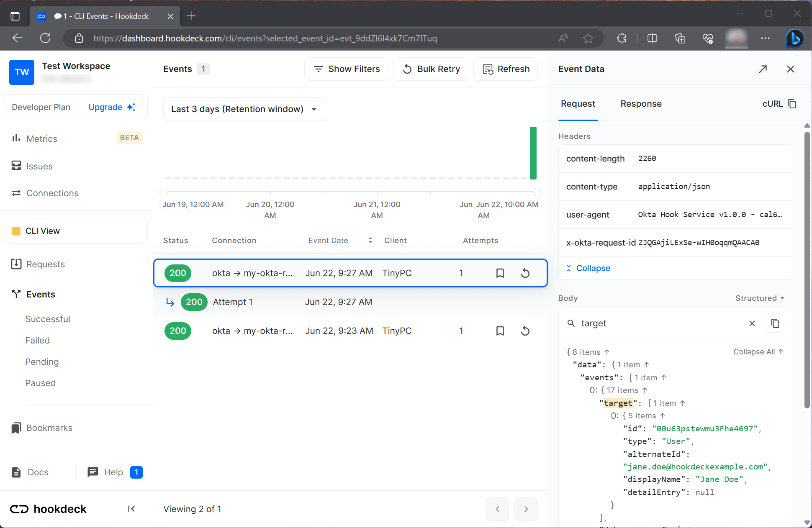Open the retention window date dropdown

point(245,109)
